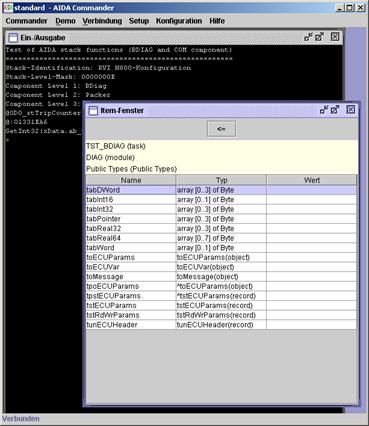Screen dimensions: 369x426
Task: Click type cell toMessage(object)
Action: point(221,277)
